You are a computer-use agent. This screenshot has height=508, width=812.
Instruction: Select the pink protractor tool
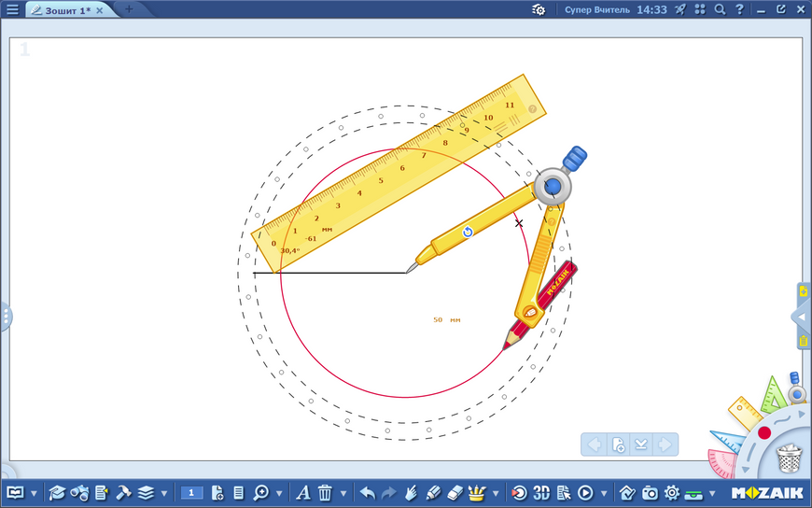coord(721,463)
